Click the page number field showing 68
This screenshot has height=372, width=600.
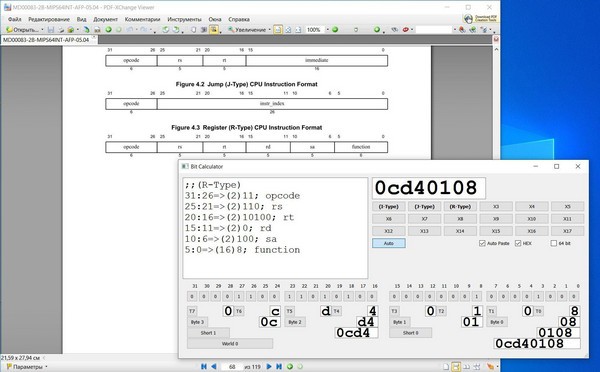click(232, 367)
